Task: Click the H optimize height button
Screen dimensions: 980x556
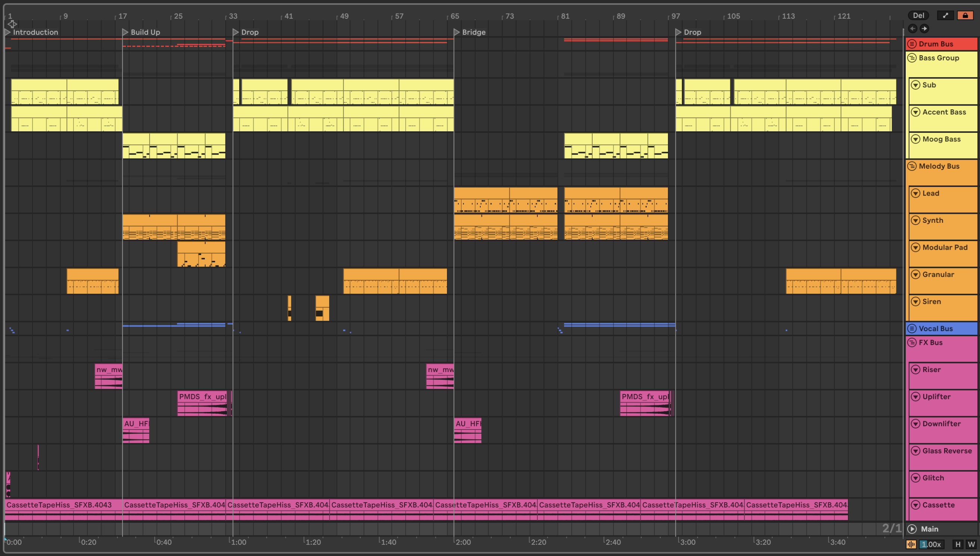Action: (958, 544)
